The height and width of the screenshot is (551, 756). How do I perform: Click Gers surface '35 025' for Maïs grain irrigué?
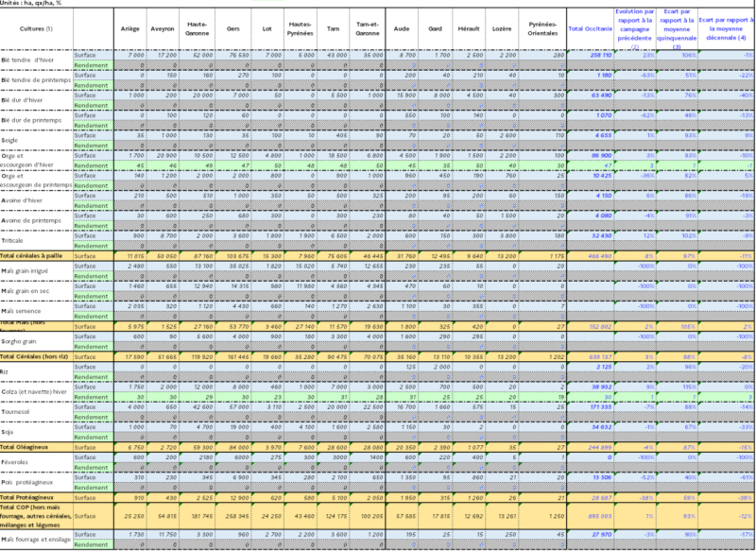coord(233,267)
